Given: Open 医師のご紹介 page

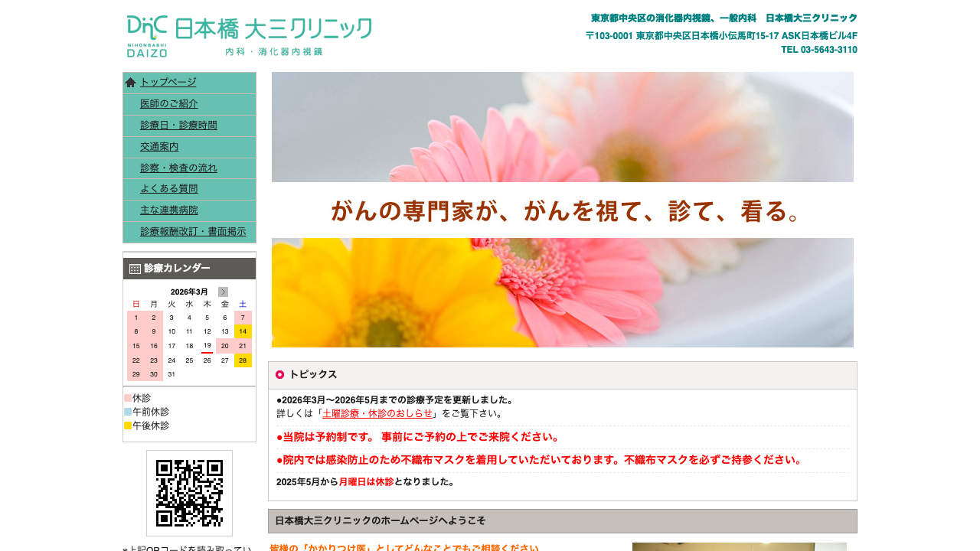Looking at the screenshot, I should (169, 103).
